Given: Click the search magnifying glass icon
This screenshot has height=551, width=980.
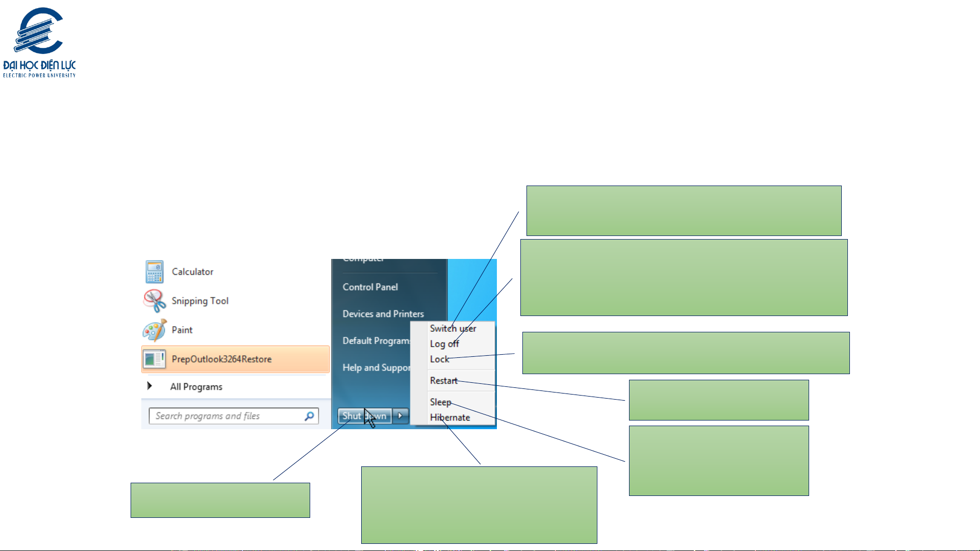Looking at the screenshot, I should [x=309, y=416].
